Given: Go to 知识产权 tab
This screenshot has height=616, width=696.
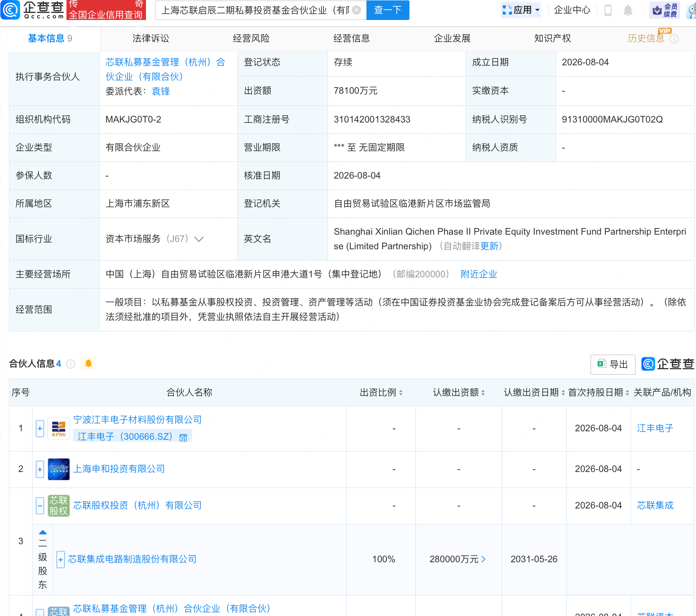Looking at the screenshot, I should 552,38.
